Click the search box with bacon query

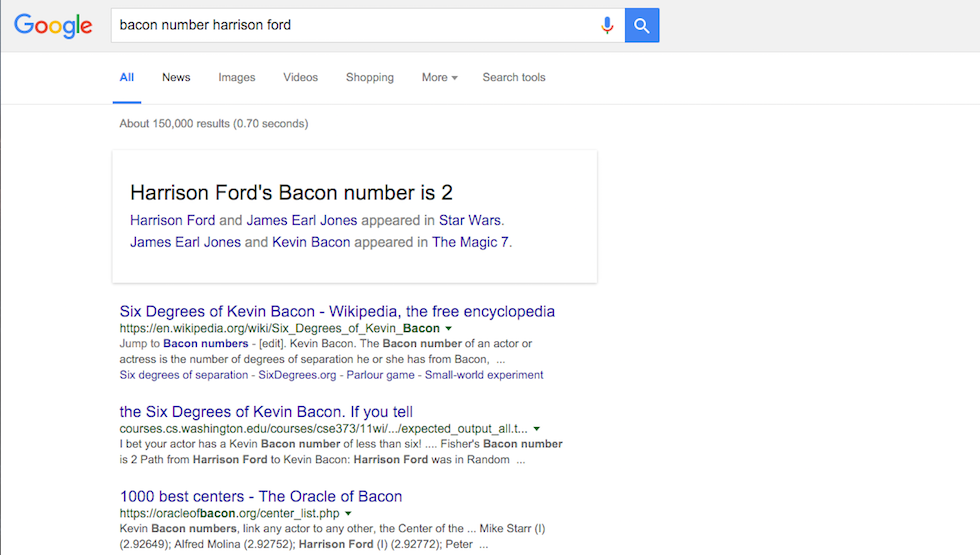350,25
